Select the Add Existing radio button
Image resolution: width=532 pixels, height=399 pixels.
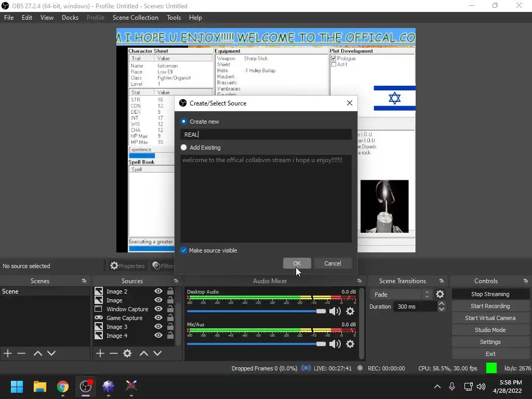tap(183, 147)
